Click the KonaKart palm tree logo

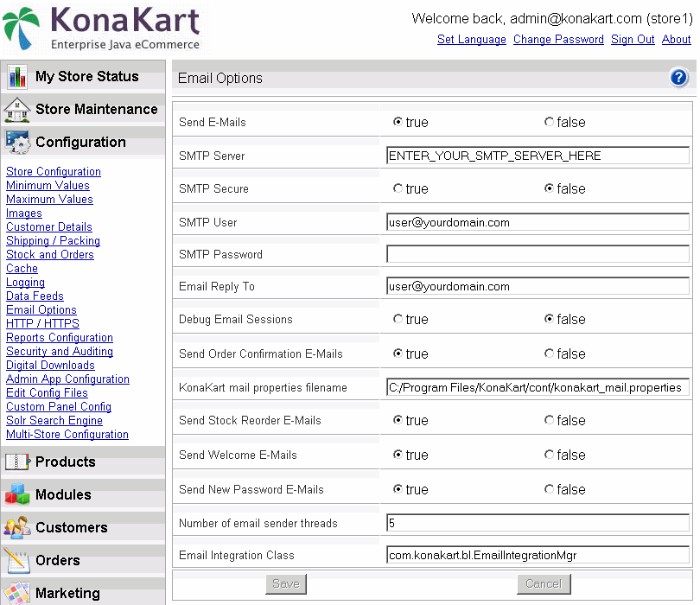(x=21, y=29)
